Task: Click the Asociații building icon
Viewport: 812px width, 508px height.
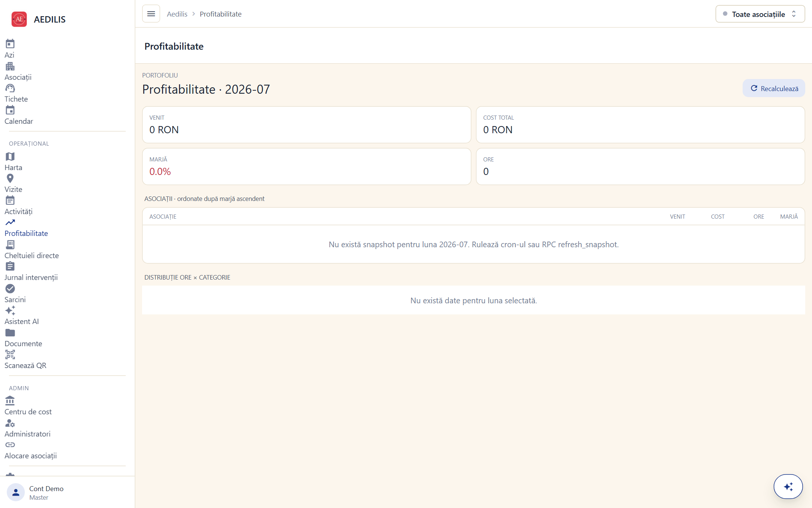Action: [x=10, y=66]
